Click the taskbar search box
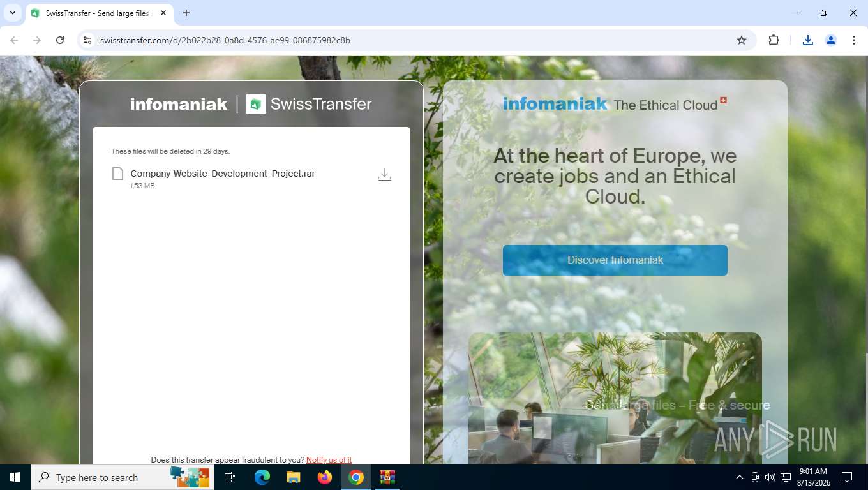The width and height of the screenshot is (868, 490). [121, 477]
